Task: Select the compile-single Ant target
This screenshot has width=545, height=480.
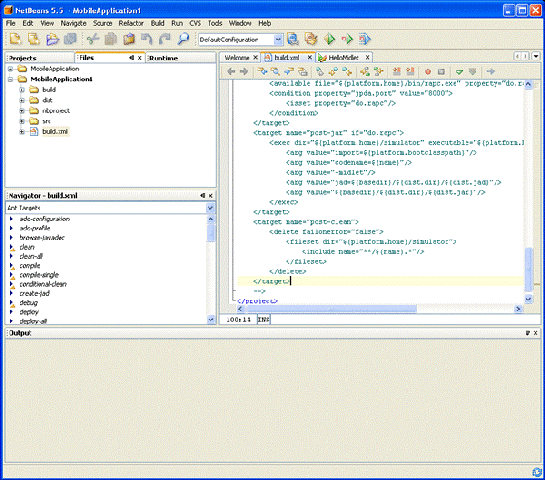Action: (x=39, y=275)
